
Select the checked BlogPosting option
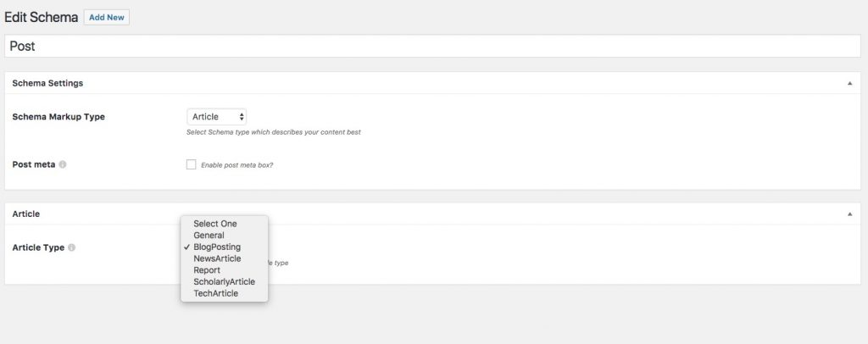click(217, 247)
